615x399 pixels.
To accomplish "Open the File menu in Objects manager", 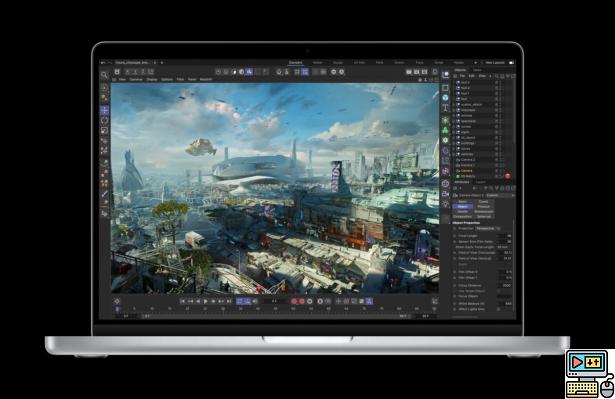I will (x=462, y=76).
